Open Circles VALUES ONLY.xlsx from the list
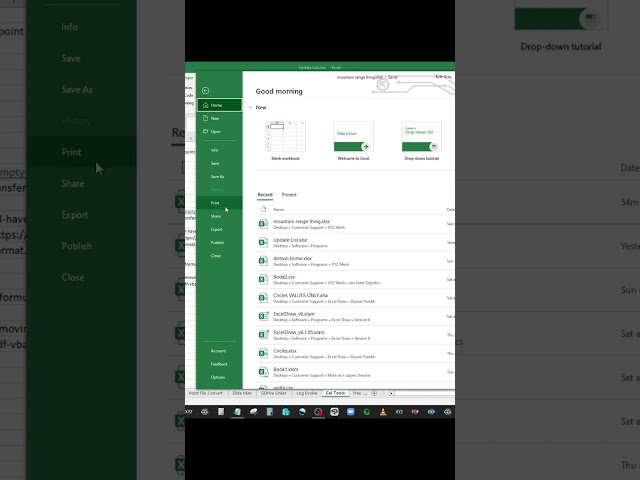The height and width of the screenshot is (480, 640). pos(355,298)
